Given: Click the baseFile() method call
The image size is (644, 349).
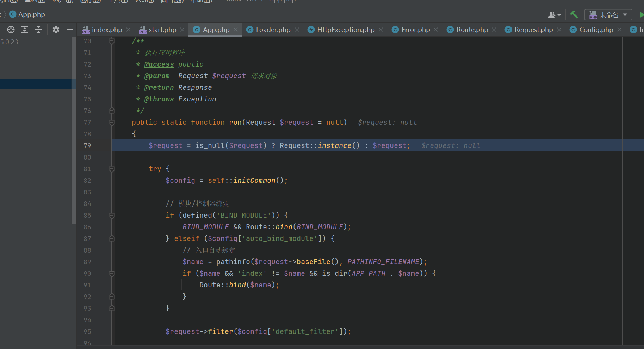Looking at the screenshot, I should (x=317, y=262).
